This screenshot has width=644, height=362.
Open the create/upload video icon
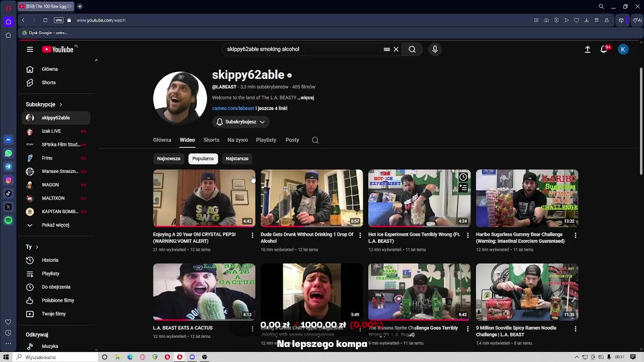click(x=587, y=49)
